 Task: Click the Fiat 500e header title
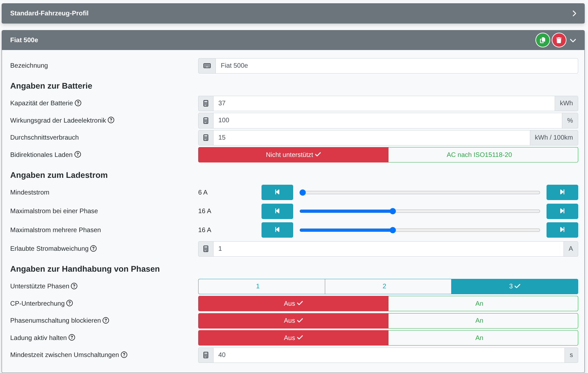click(x=24, y=40)
